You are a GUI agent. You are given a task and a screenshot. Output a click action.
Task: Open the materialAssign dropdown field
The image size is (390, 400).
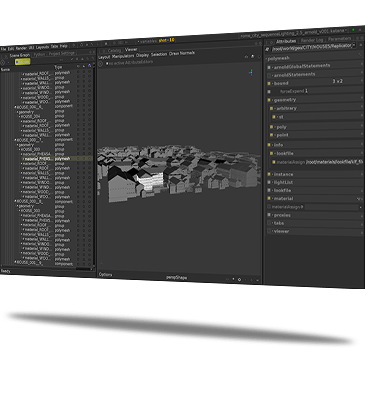(333, 207)
